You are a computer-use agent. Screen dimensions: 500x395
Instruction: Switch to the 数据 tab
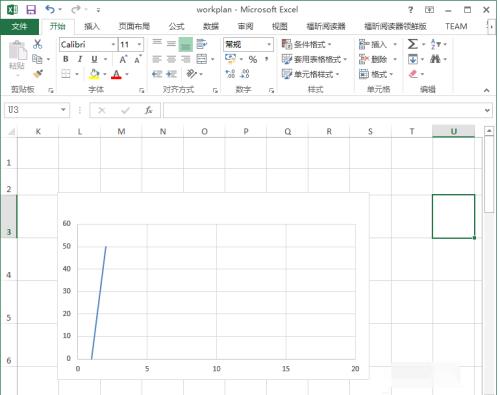click(211, 26)
